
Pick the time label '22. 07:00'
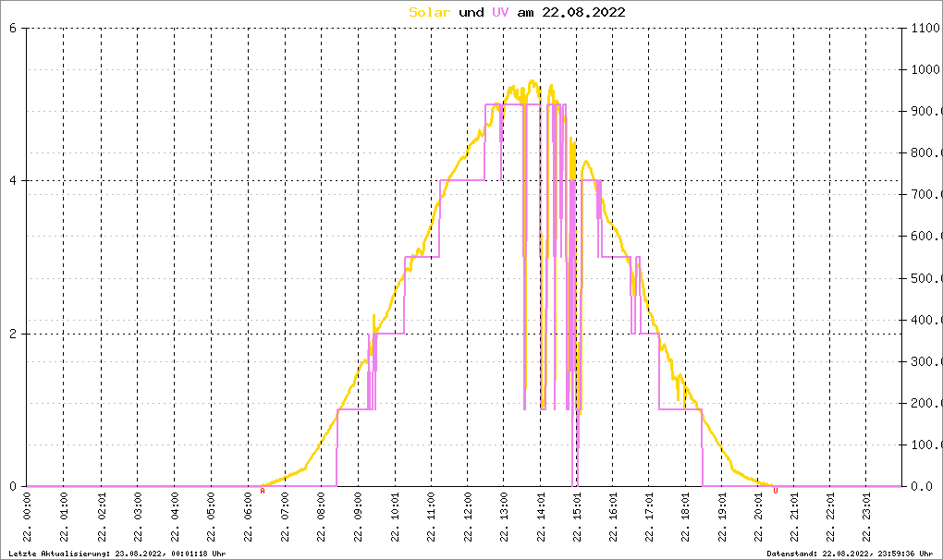[x=285, y=517]
